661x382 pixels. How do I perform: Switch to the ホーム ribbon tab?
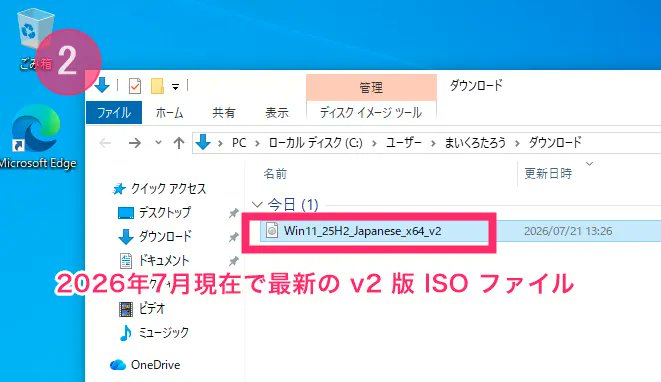(169, 113)
